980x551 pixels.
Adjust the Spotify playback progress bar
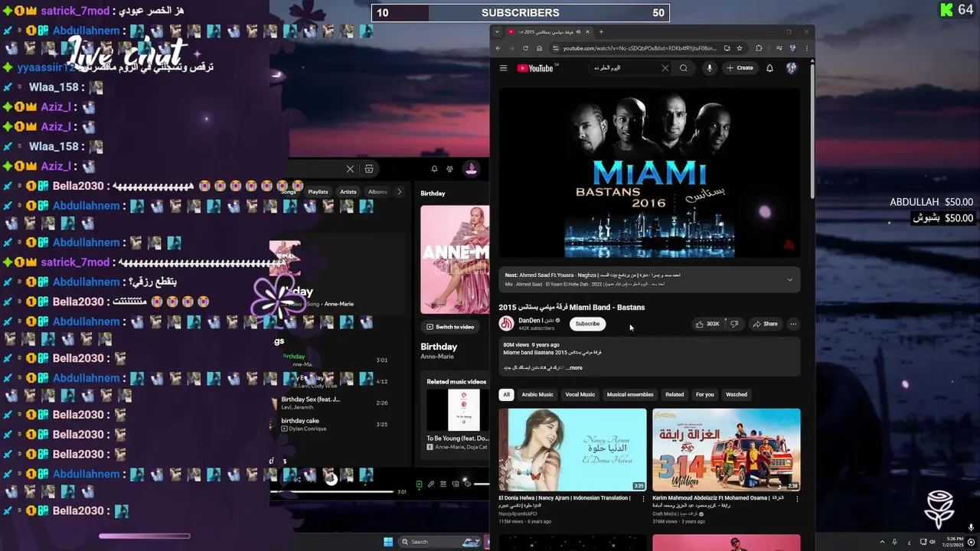point(332,492)
